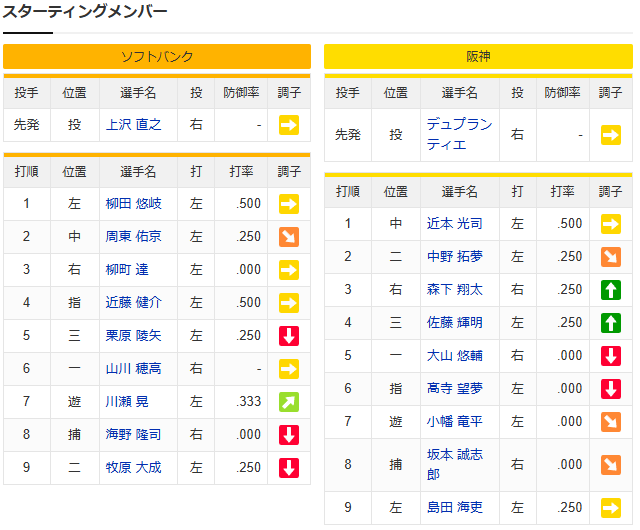Click デュプランティエ yellow condition arrow icon
640x530 pixels.
pyautogui.click(x=611, y=135)
